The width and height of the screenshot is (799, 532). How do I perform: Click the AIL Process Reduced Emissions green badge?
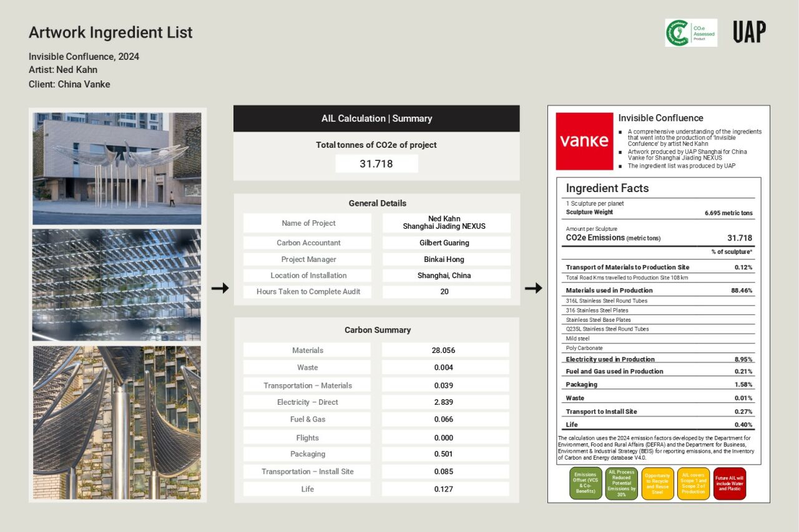click(x=622, y=483)
